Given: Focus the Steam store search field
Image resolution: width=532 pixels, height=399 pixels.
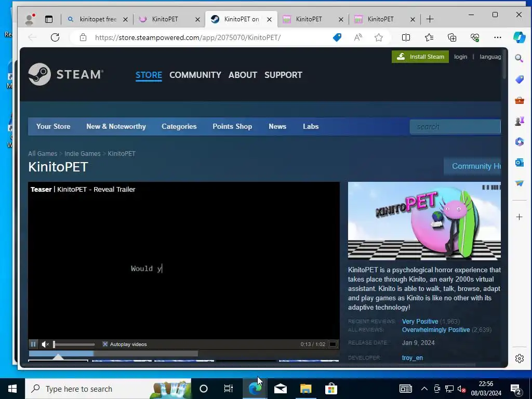Looking at the screenshot, I should pos(455,127).
